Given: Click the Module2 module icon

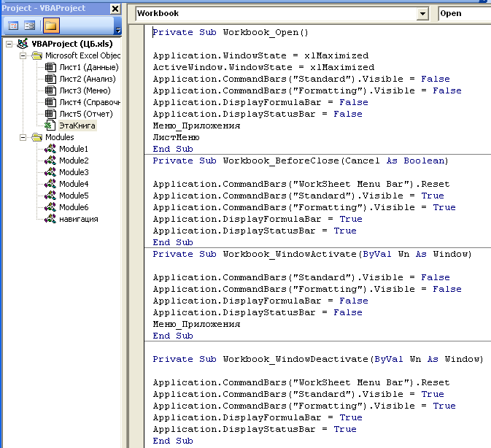Looking at the screenshot, I should 50,161.
